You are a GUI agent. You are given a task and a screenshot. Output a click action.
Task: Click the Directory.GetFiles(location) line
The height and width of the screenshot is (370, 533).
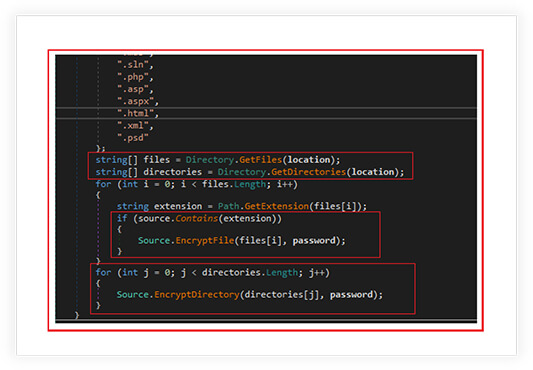pos(218,160)
